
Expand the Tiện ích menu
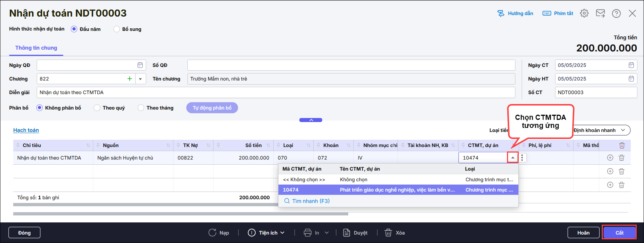[266, 233]
